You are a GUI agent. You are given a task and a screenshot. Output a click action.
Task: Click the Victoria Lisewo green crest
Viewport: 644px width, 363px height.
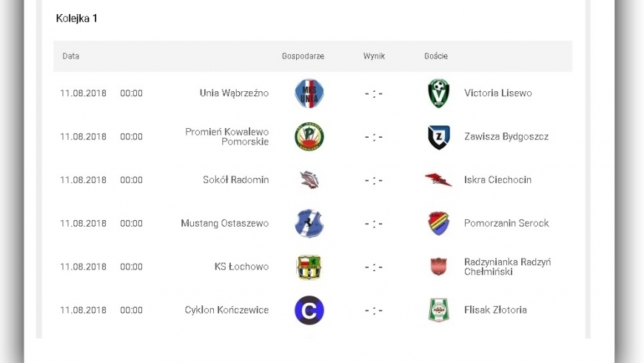click(438, 93)
